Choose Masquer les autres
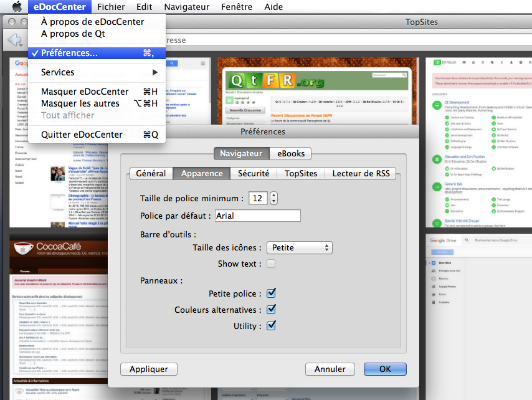 point(97,103)
